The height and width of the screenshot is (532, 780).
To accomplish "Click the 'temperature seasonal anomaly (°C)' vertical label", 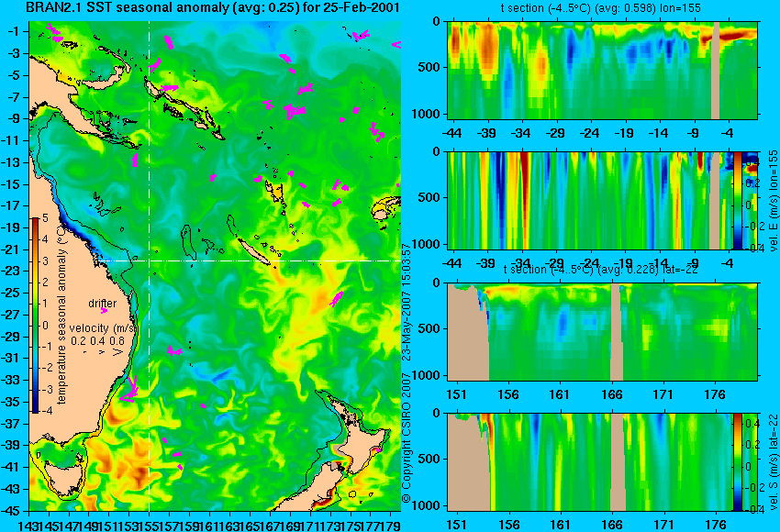I will click(x=61, y=313).
